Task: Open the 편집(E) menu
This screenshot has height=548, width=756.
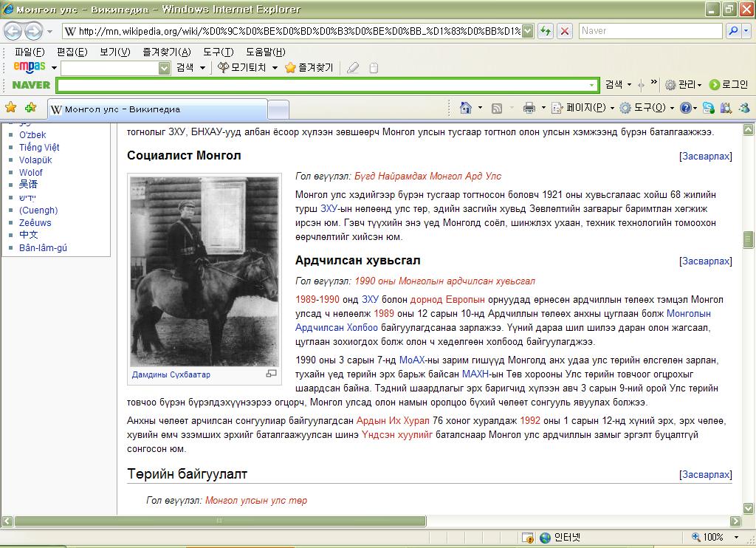Action: coord(72,52)
